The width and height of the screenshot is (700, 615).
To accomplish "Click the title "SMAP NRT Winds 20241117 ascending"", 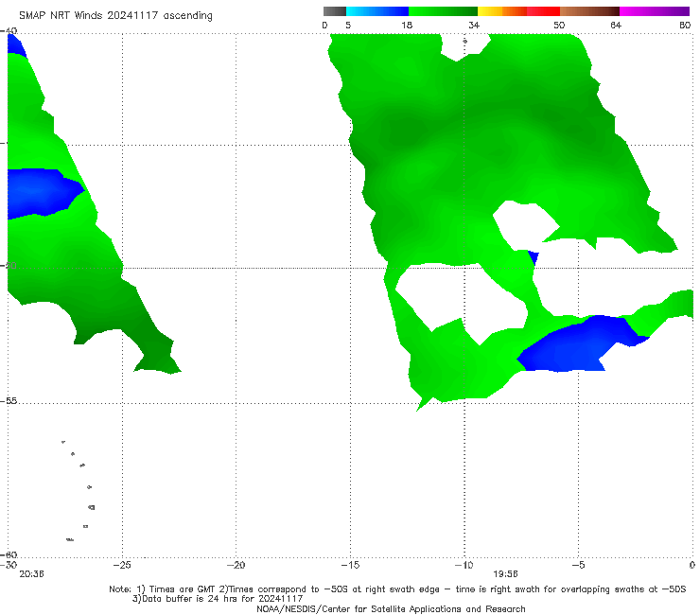I will (115, 16).
